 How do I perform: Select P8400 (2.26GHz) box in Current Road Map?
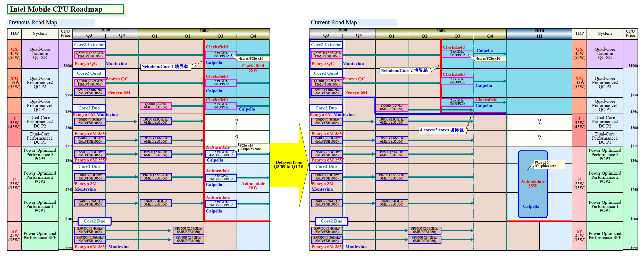coord(327,203)
